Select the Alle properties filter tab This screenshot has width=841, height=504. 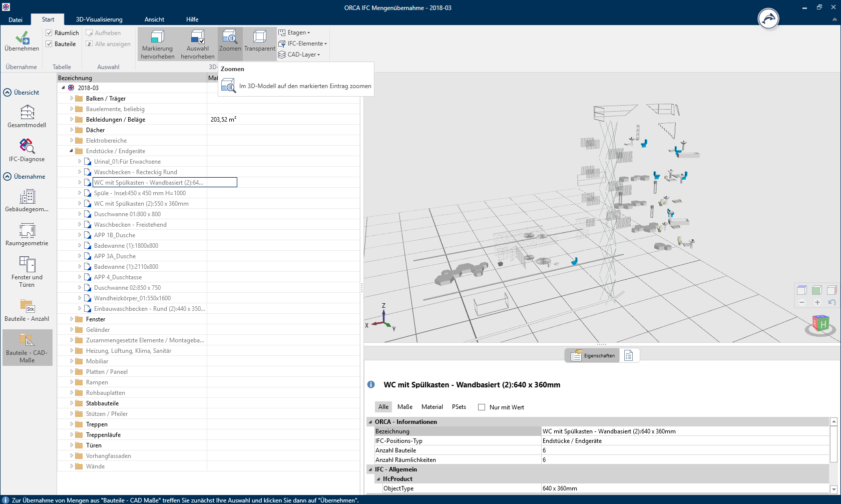point(383,407)
